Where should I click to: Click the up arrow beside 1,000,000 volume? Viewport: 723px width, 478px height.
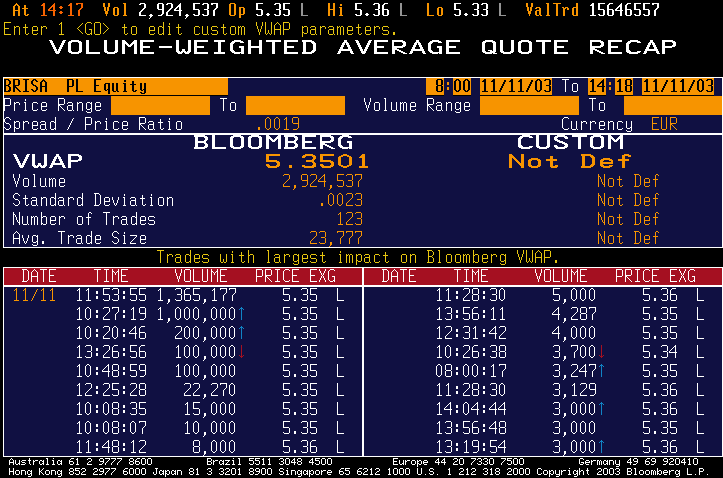pyautogui.click(x=242, y=314)
